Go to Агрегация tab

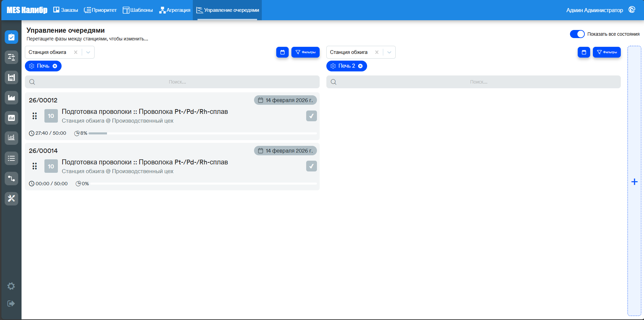[x=175, y=10]
